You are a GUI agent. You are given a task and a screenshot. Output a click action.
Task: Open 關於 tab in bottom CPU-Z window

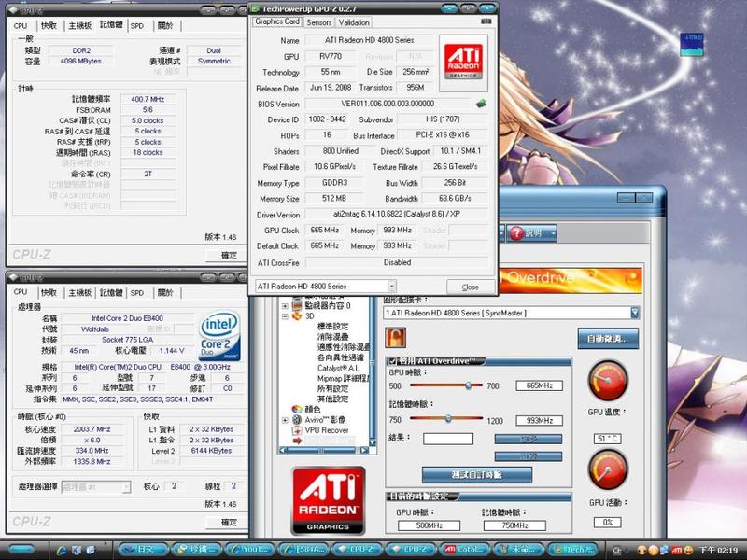coord(165,292)
